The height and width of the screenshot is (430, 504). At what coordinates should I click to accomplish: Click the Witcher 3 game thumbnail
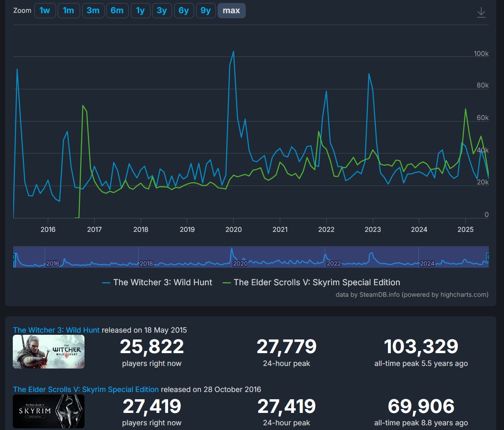coord(49,351)
